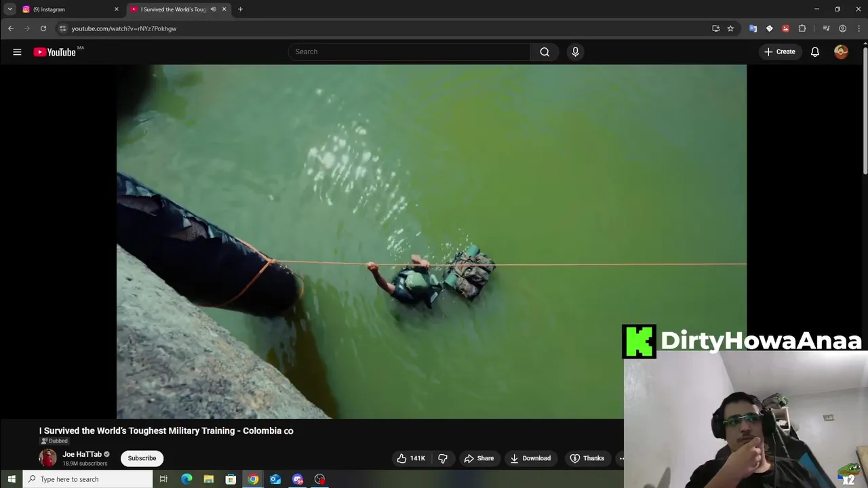The height and width of the screenshot is (488, 868).
Task: Start voice search with the microphone icon
Action: [x=575, y=52]
